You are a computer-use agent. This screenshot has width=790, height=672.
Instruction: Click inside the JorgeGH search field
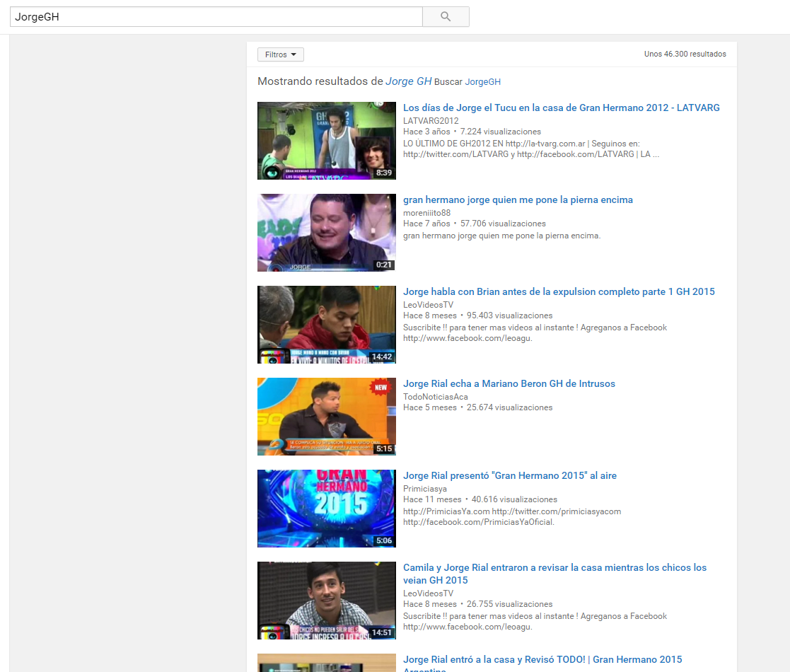[216, 17]
